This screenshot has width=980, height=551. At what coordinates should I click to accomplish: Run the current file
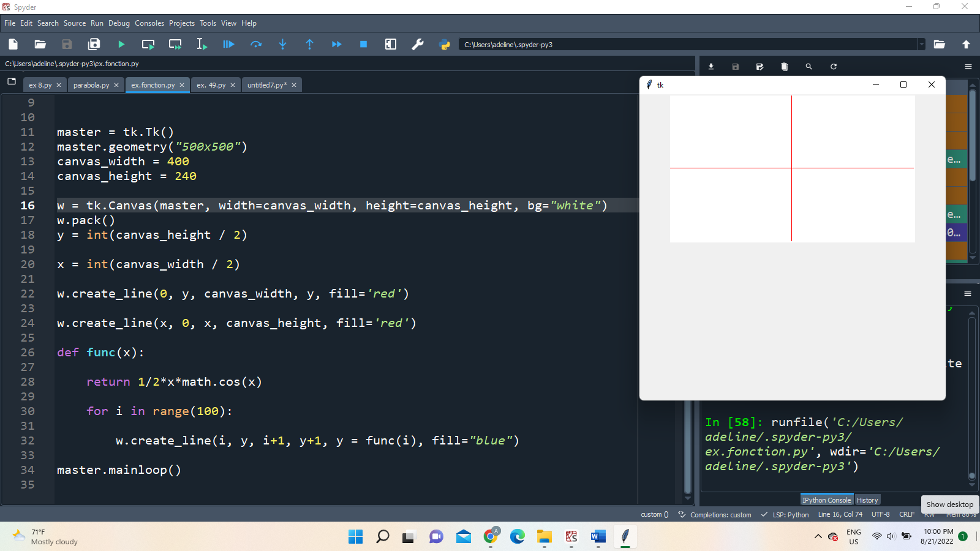(x=121, y=44)
